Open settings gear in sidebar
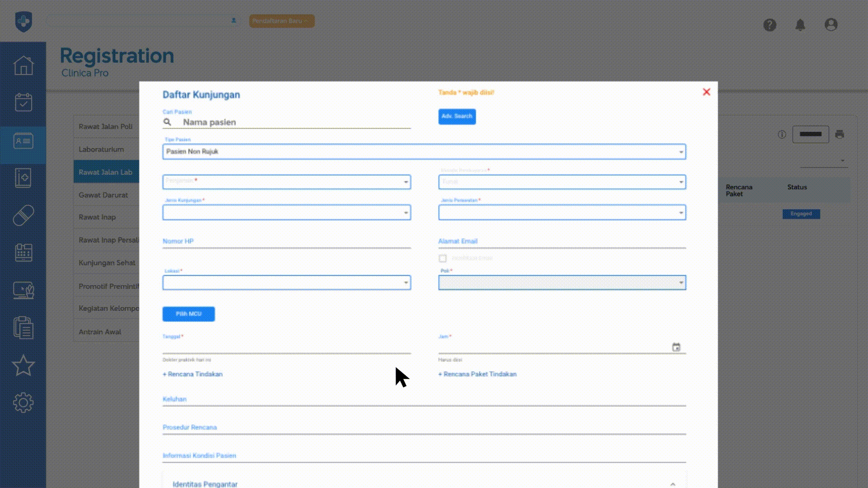 [x=23, y=403]
